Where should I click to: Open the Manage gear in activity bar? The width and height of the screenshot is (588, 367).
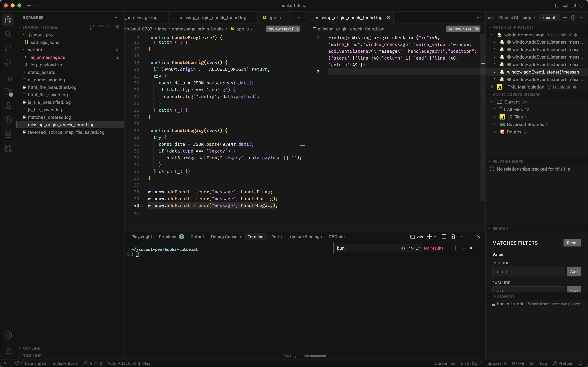8,351
